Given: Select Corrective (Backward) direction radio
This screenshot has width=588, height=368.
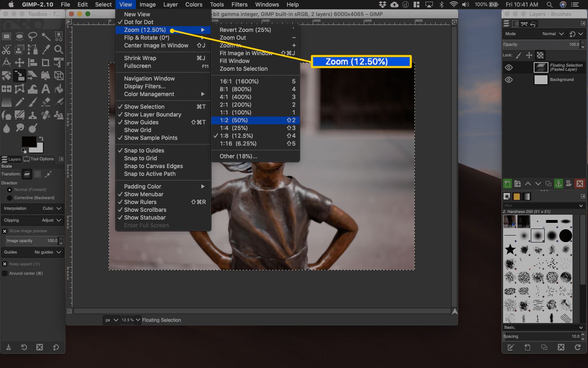Looking at the screenshot, I should (x=10, y=198).
